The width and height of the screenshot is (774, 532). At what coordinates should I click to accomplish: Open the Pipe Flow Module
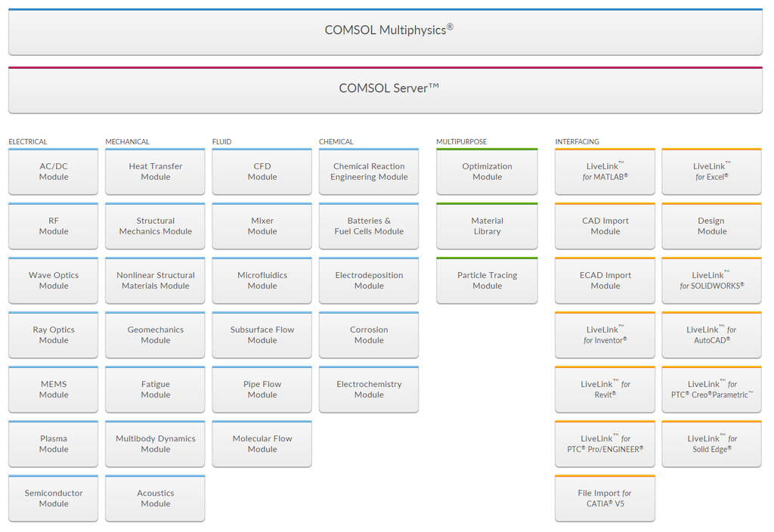(x=262, y=389)
